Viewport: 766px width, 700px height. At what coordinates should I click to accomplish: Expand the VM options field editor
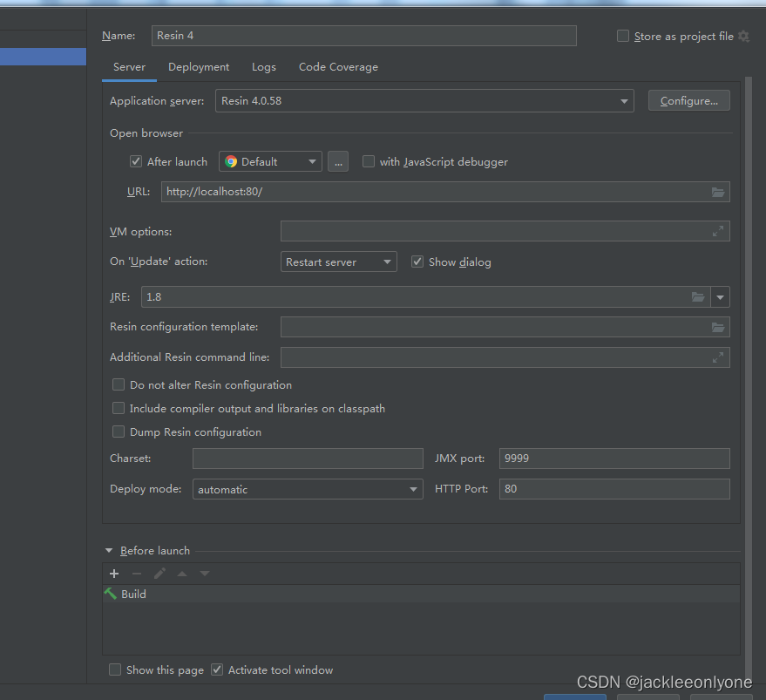718,231
